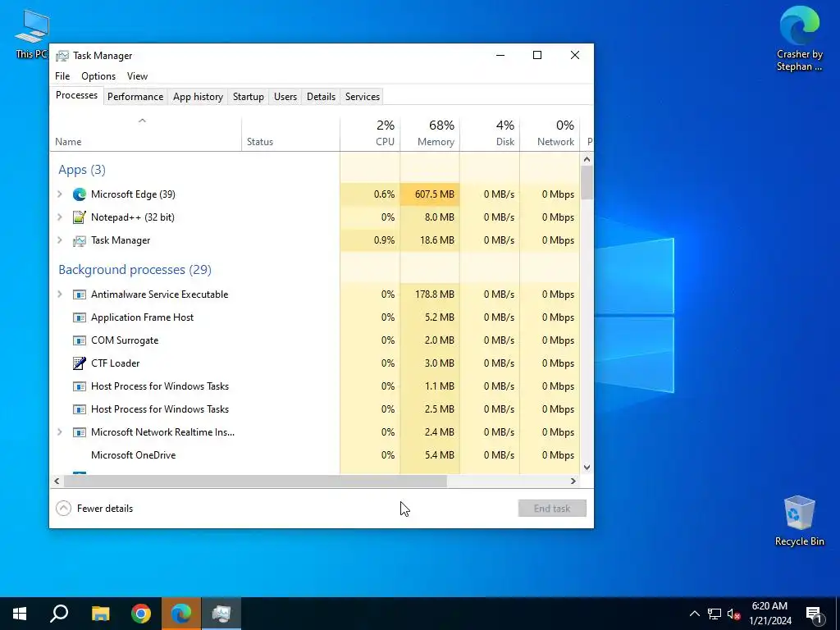Screen dimensions: 840x630
Task: Click the CTF Loader pen icon
Action: point(80,363)
